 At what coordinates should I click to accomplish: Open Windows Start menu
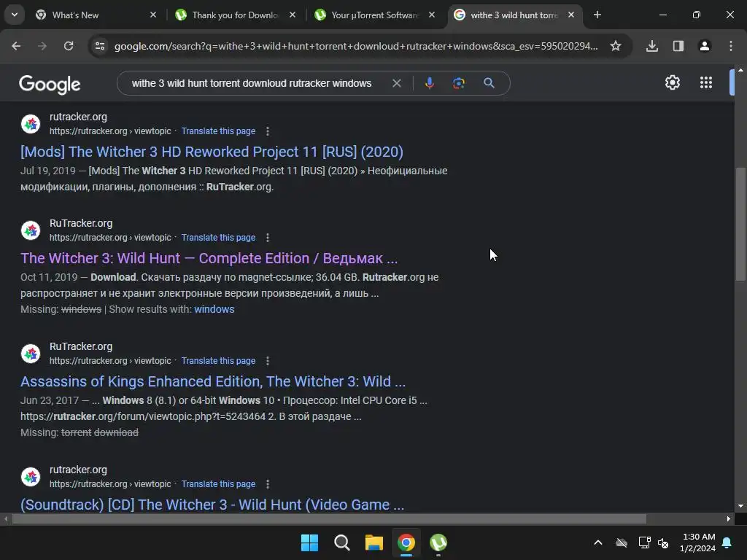pos(309,542)
